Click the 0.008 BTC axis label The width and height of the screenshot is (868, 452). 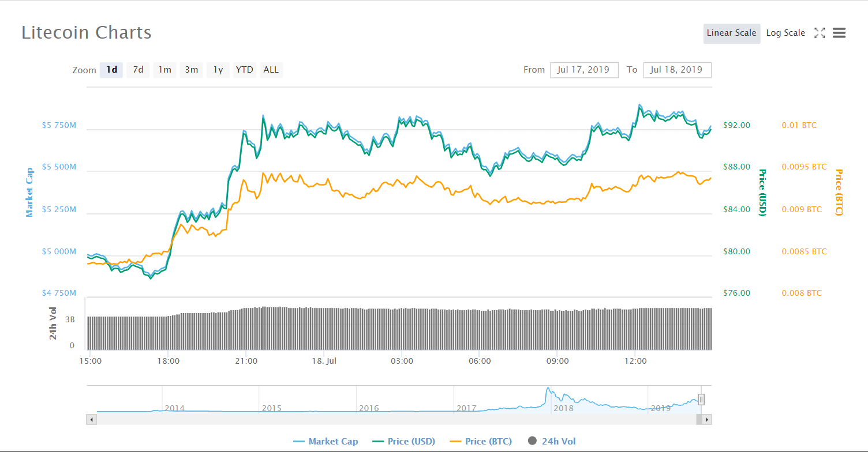[802, 293]
